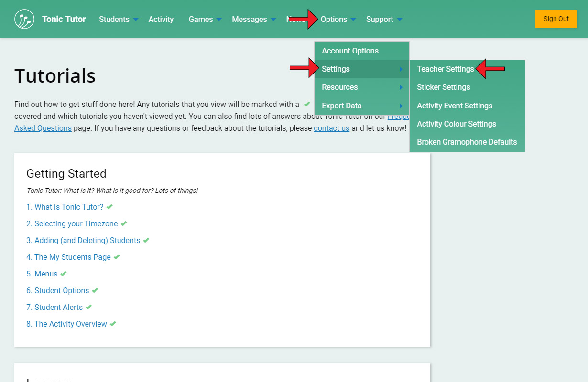
Task: Click the submenu arrow beside Resources
Action: click(x=401, y=87)
